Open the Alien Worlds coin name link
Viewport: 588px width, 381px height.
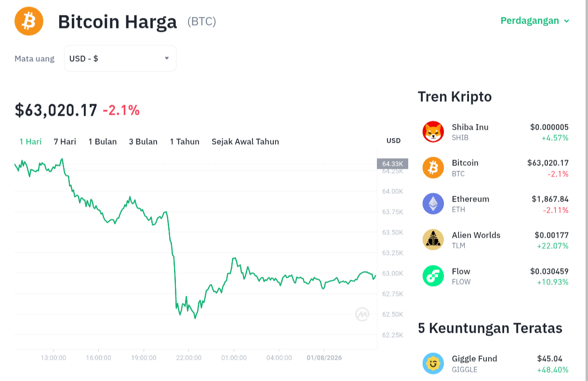point(476,235)
